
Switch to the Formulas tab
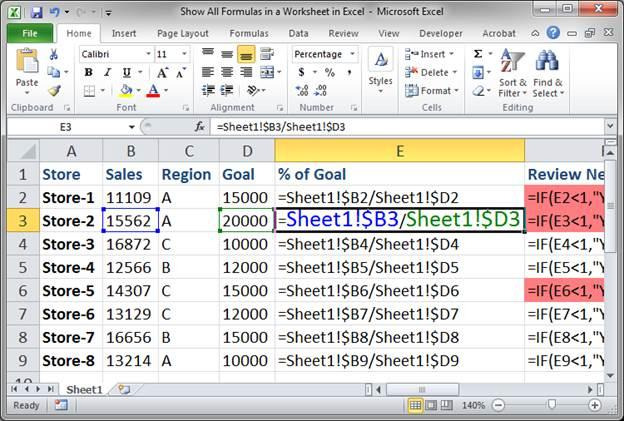click(249, 33)
